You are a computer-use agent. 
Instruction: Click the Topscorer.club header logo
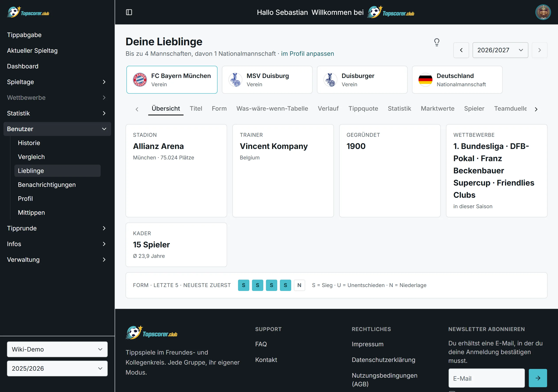tap(391, 12)
